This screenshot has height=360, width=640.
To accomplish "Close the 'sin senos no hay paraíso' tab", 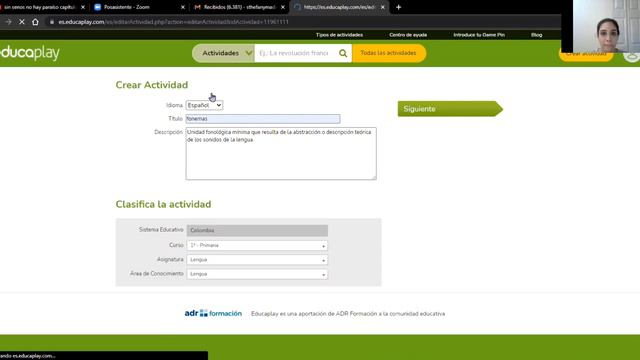I will (83, 7).
